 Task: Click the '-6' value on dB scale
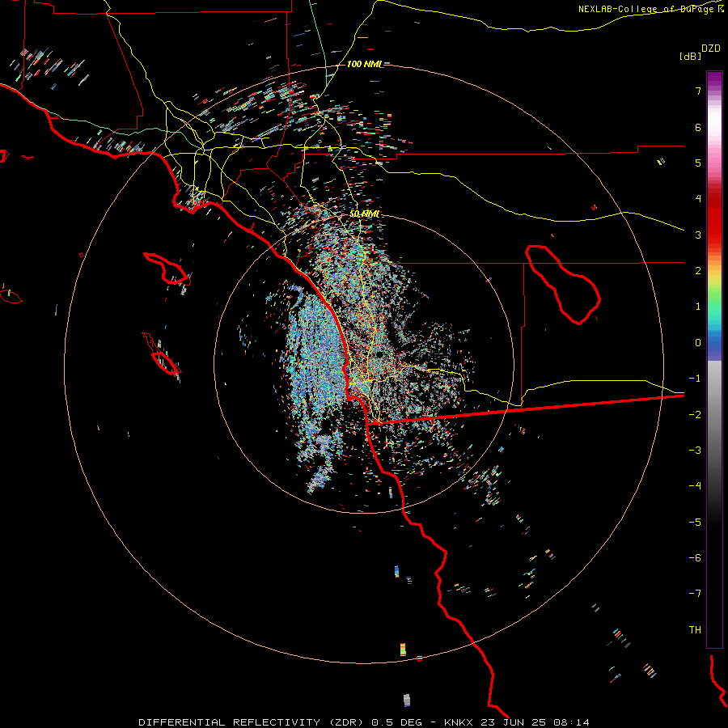coord(695,558)
